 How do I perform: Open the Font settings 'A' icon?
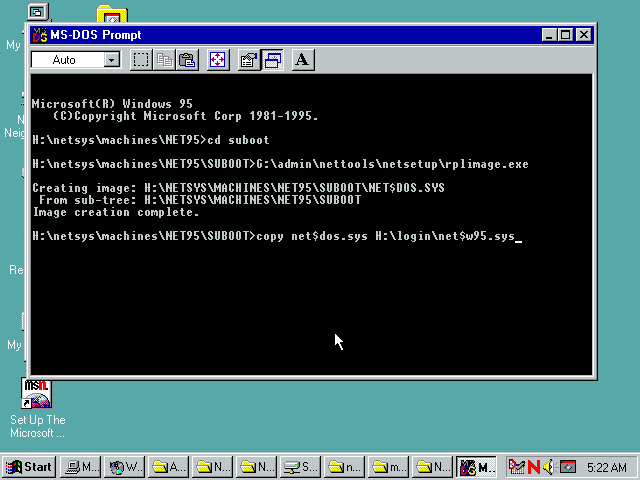[303, 60]
